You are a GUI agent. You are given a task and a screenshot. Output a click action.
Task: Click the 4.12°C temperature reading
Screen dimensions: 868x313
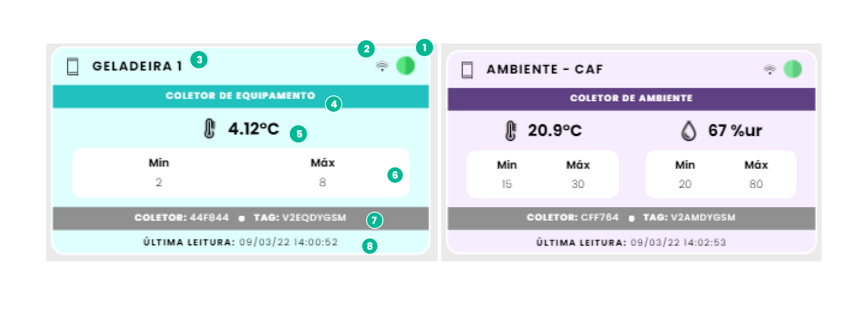[254, 129]
